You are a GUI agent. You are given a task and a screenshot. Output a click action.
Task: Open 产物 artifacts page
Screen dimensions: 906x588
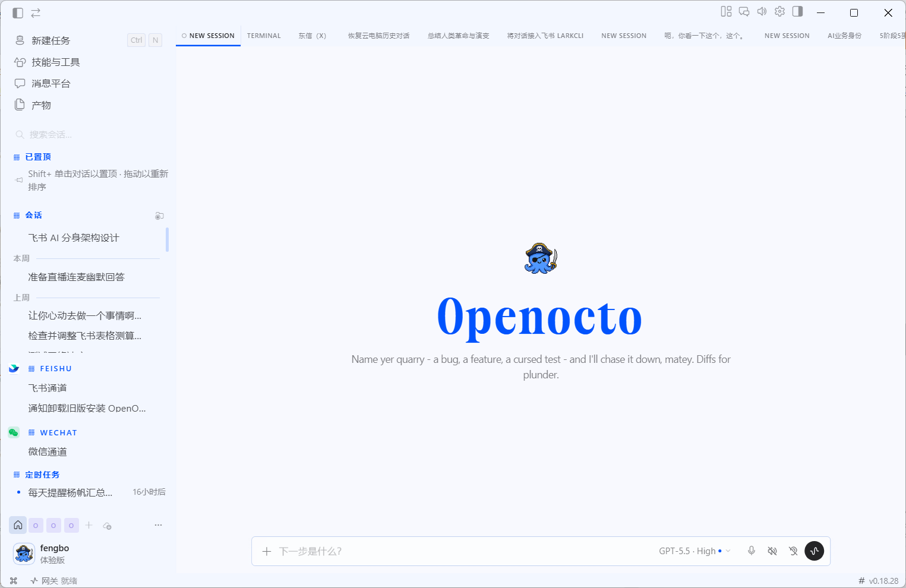88,105
